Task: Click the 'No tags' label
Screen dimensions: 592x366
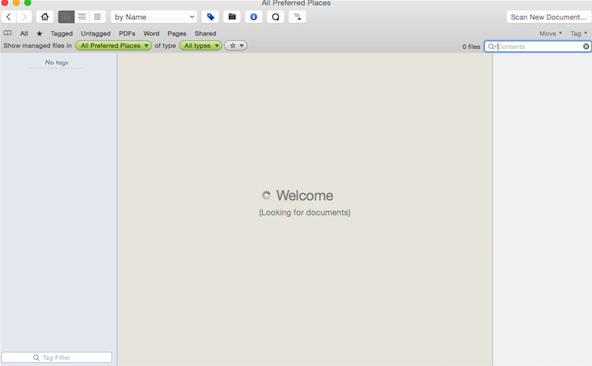Action: pyautogui.click(x=57, y=62)
